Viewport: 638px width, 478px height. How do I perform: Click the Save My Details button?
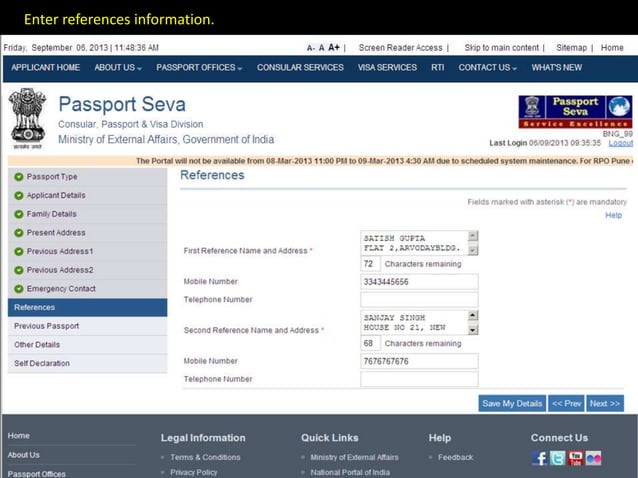[x=512, y=404]
